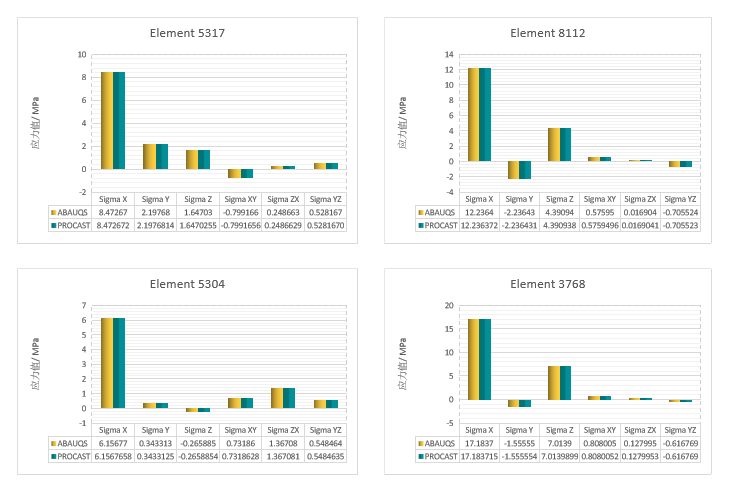Click the yellow ABAUQS legend swatch in Element 3768 chart
The image size is (730, 490).
tap(421, 443)
